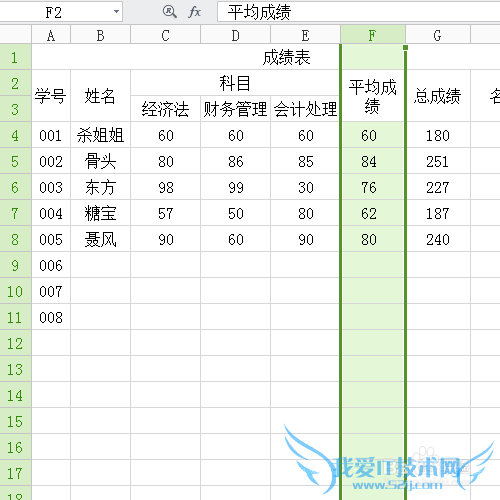Select the 经济法 score 57
The width and height of the screenshot is (500, 500).
[x=166, y=213]
